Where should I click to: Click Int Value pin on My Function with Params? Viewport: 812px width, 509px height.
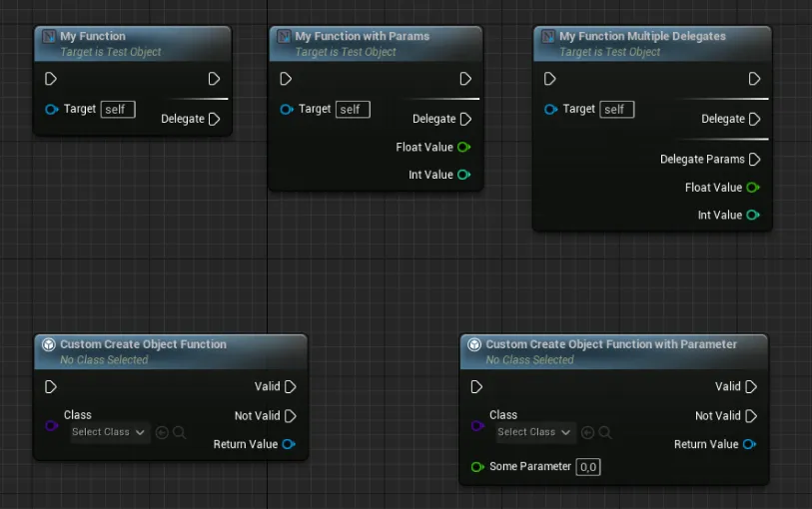click(464, 175)
